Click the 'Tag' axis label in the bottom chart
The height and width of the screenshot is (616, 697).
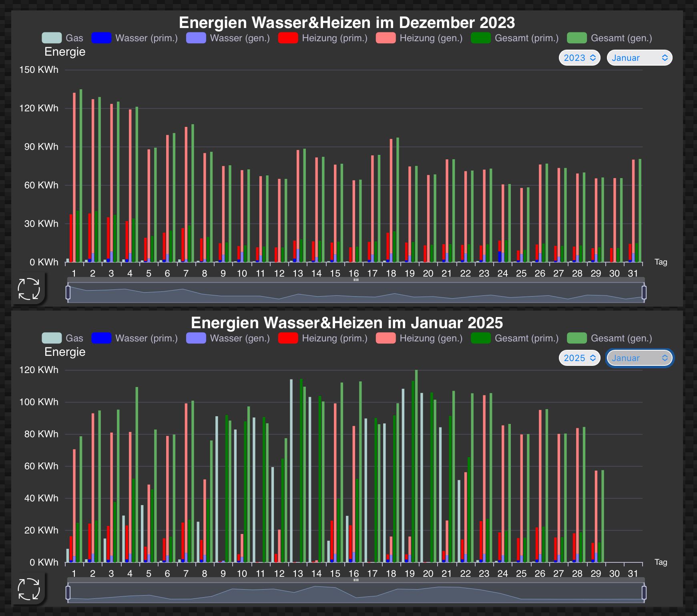pos(661,562)
